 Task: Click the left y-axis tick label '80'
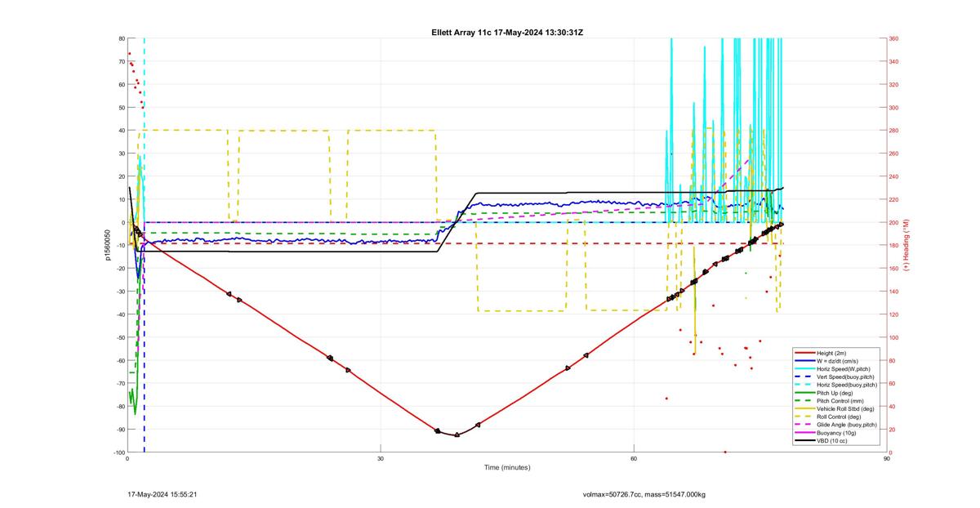pyautogui.click(x=121, y=38)
